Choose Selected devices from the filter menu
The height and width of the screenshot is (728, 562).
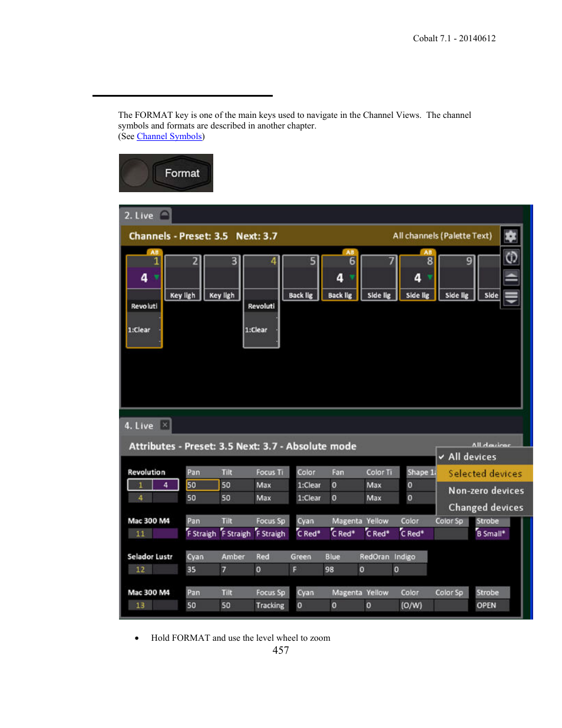pyautogui.click(x=485, y=473)
